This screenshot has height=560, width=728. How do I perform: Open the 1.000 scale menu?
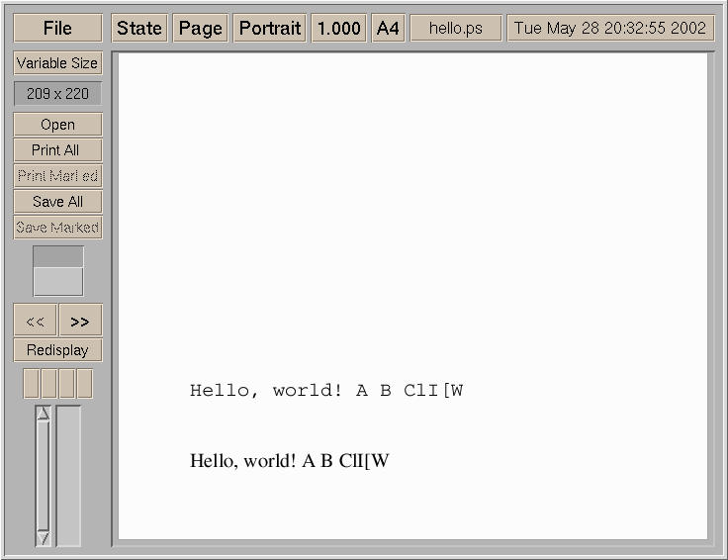coord(339,28)
